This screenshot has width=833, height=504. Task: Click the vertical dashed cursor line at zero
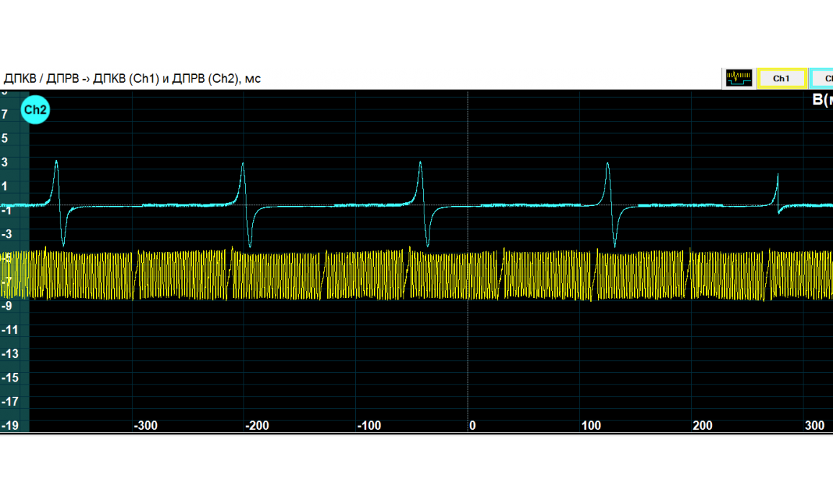tap(468, 324)
